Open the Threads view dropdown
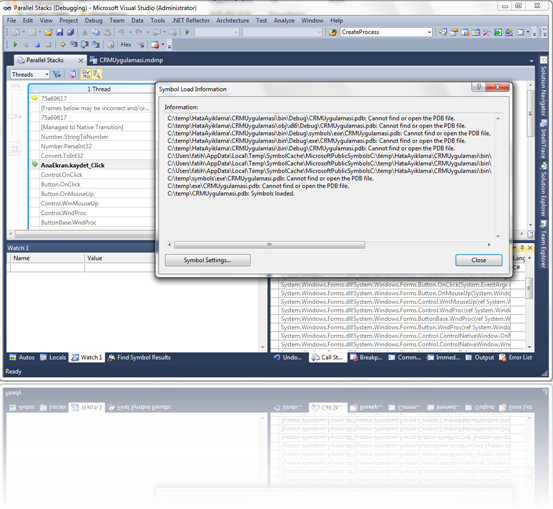The height and width of the screenshot is (509, 553). click(30, 74)
